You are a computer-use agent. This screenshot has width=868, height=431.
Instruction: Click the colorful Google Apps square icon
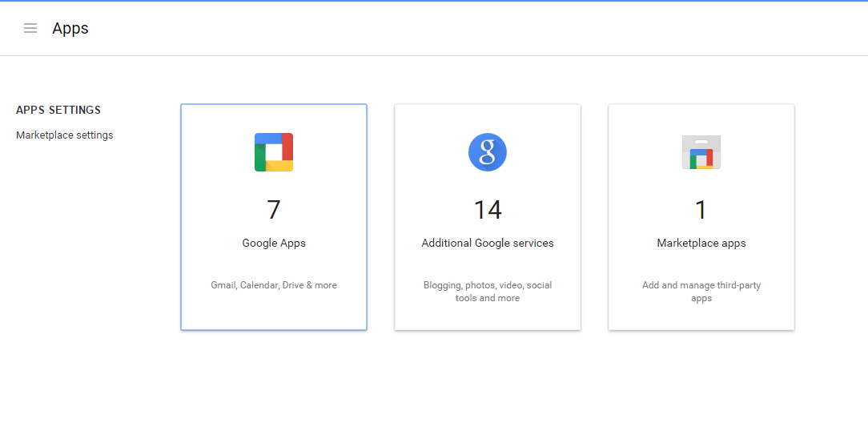point(274,152)
